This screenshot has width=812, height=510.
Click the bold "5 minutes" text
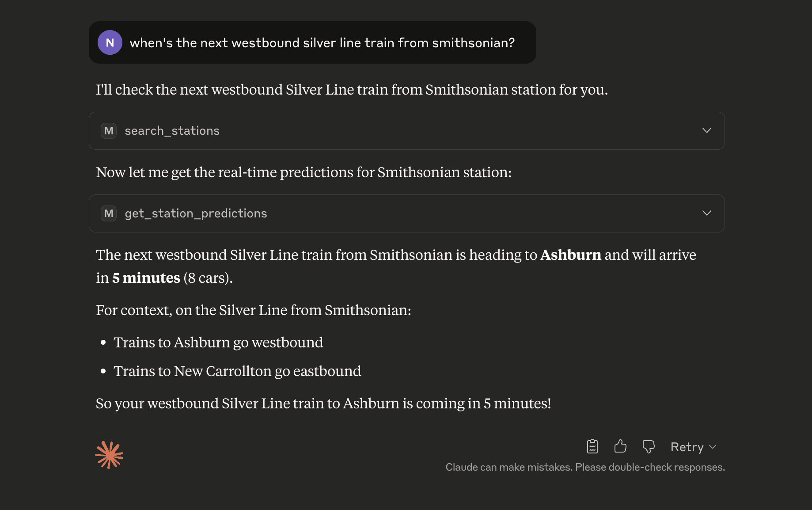click(146, 278)
